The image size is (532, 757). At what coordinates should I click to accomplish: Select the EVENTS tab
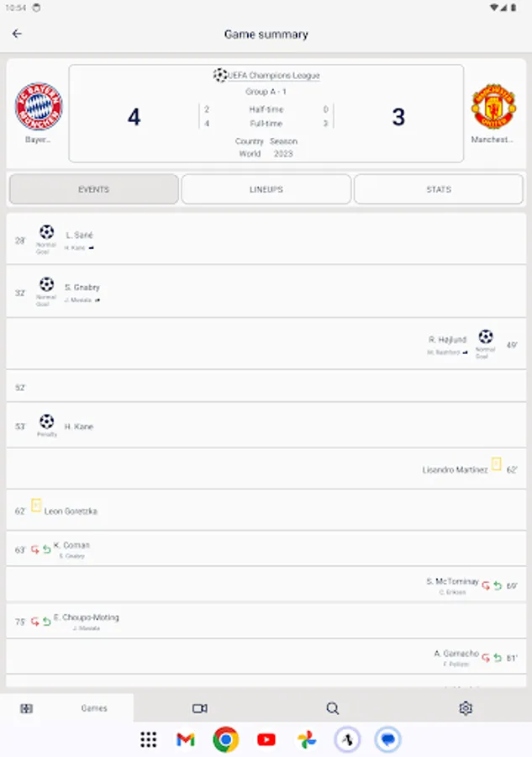93,188
